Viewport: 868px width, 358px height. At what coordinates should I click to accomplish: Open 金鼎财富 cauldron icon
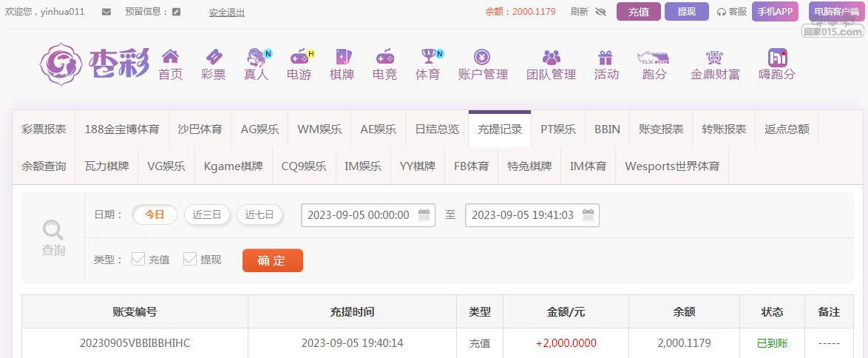point(715,56)
